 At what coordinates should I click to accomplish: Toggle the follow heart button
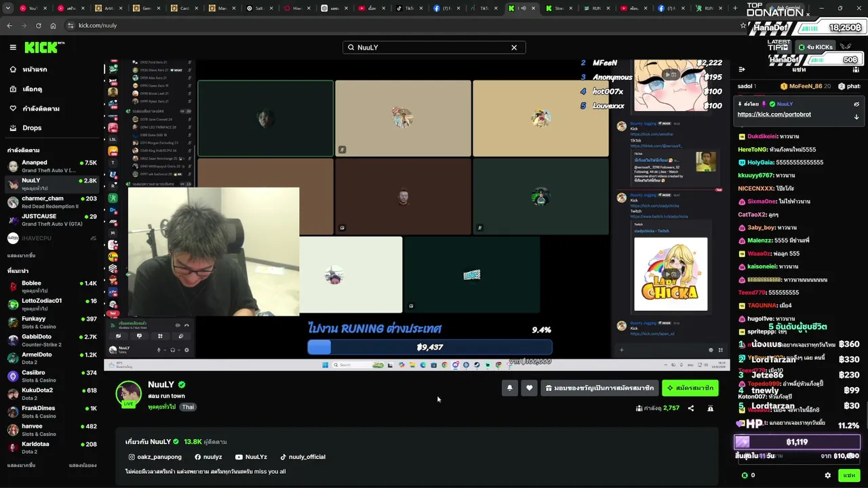pos(530,388)
